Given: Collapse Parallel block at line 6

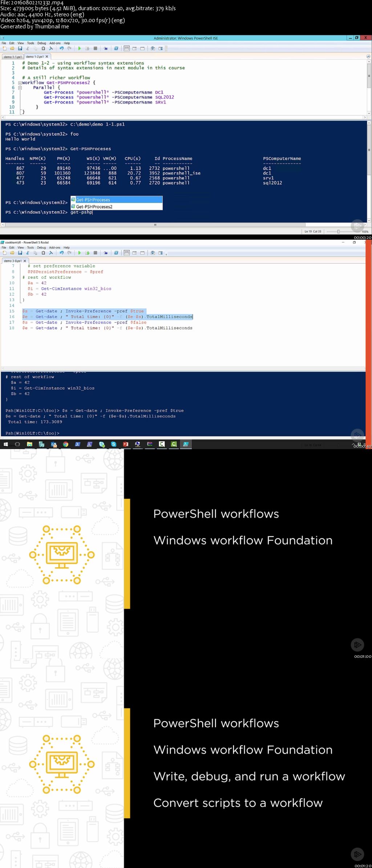Looking at the screenshot, I should pyautogui.click(x=20, y=88).
